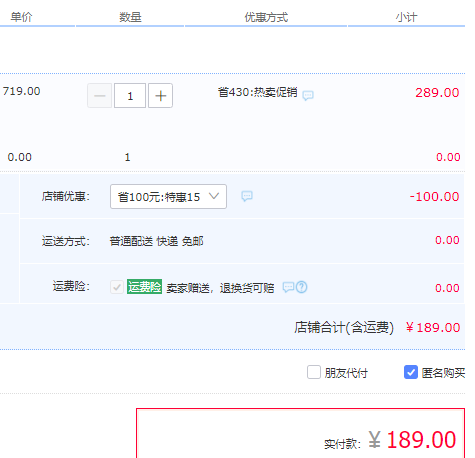This screenshot has width=475, height=458.
Task: Toggle the 运费险 checkbox
Action: click(117, 287)
